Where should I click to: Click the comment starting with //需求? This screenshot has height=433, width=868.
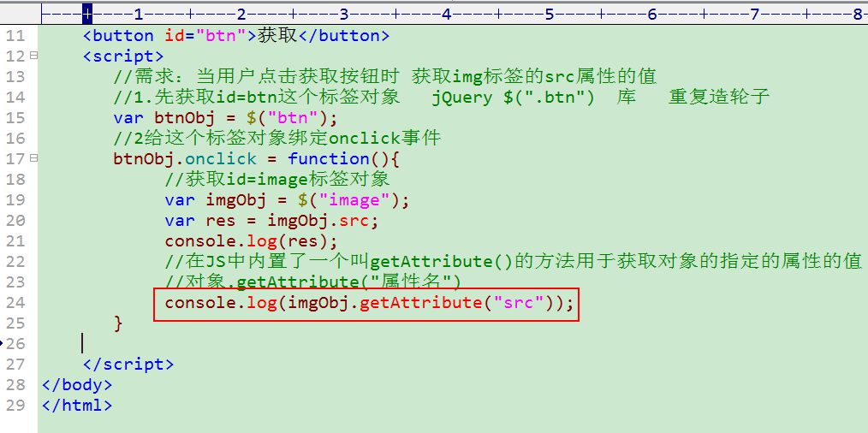pos(384,77)
